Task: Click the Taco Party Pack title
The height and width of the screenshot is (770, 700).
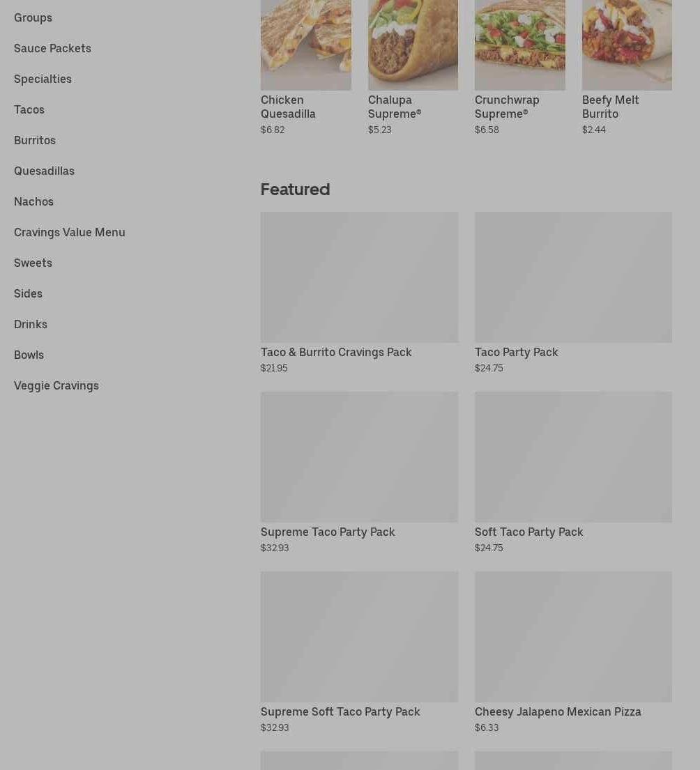Action: (x=516, y=352)
